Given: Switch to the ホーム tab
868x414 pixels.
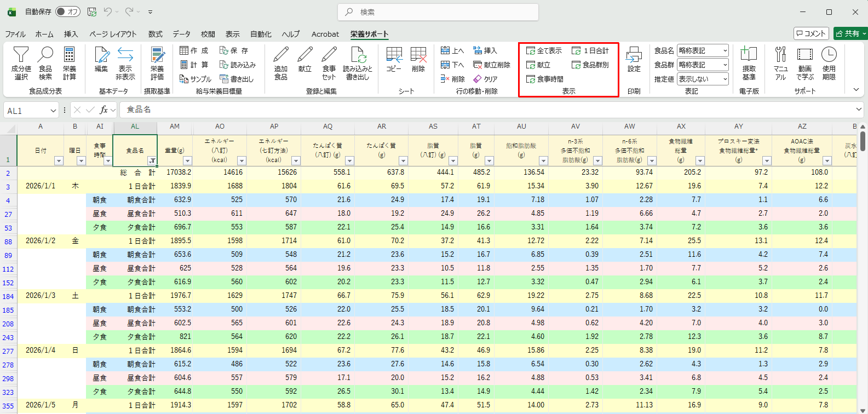Looking at the screenshot, I should [44, 34].
